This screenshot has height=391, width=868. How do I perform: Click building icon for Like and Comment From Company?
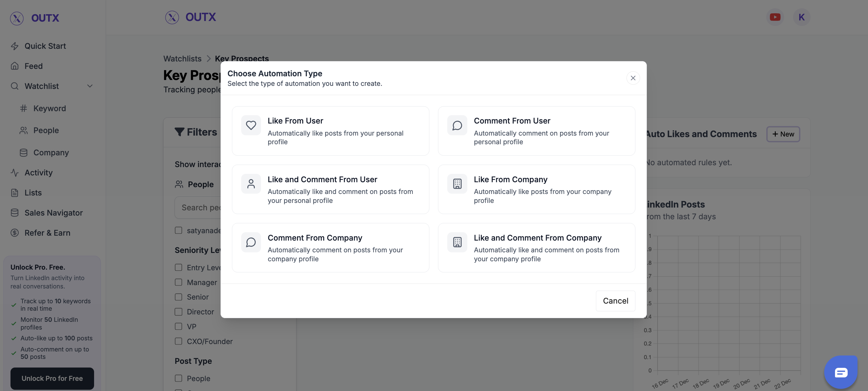click(x=457, y=242)
